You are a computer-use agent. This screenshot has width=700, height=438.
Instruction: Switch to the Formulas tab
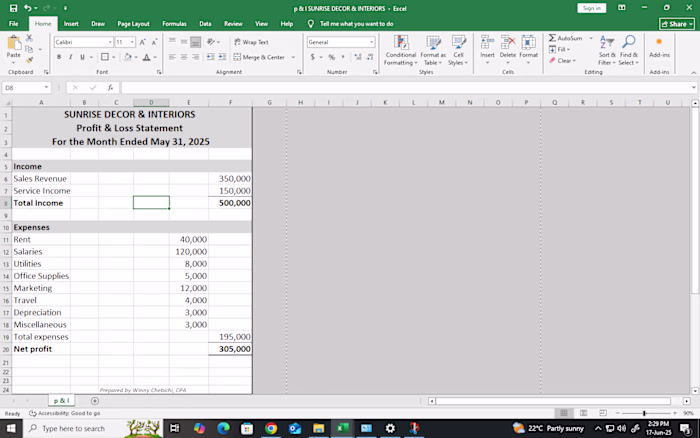pos(175,24)
